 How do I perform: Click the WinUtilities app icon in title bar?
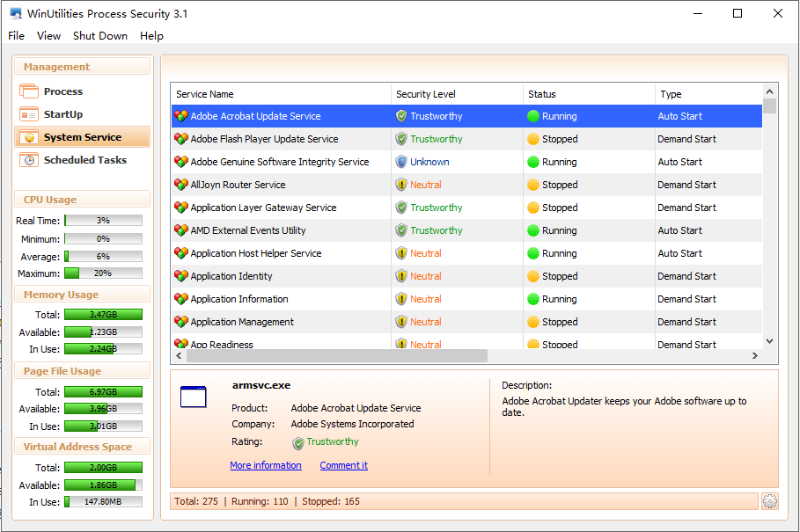(16, 14)
